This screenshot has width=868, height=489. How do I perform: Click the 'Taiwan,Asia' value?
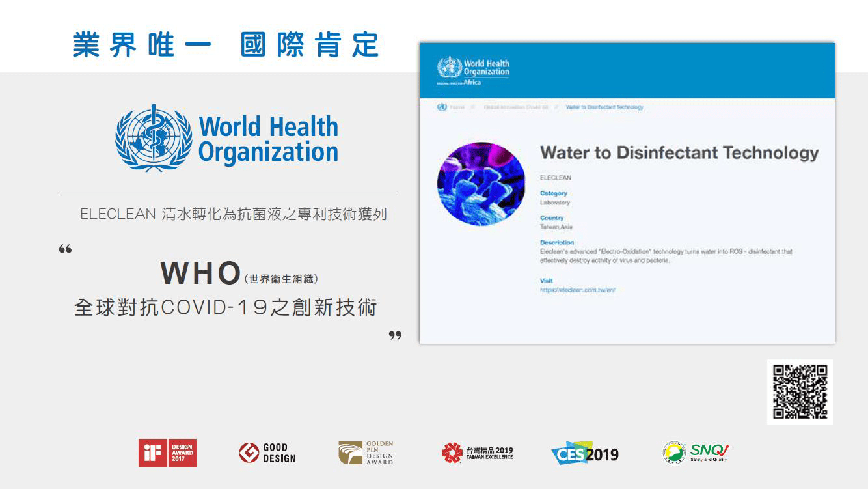[x=556, y=227]
